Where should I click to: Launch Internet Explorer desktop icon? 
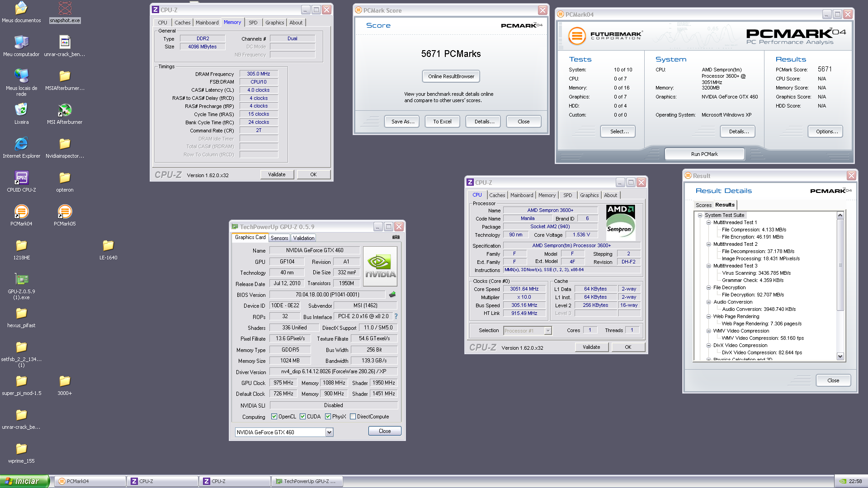[21, 144]
